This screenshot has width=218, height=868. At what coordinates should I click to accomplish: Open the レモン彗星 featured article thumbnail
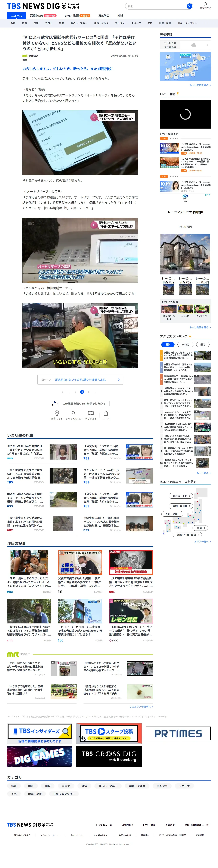tap(131, 611)
